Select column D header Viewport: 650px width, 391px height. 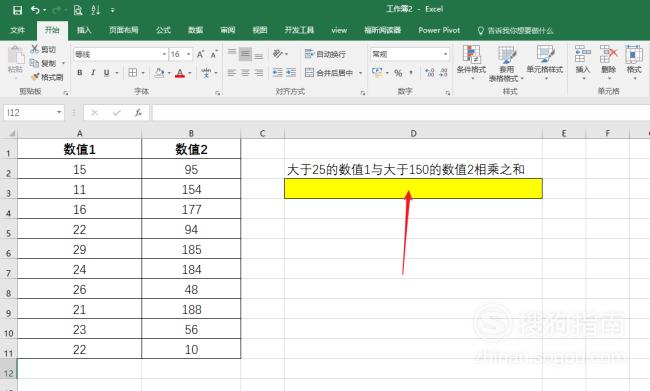click(x=413, y=133)
